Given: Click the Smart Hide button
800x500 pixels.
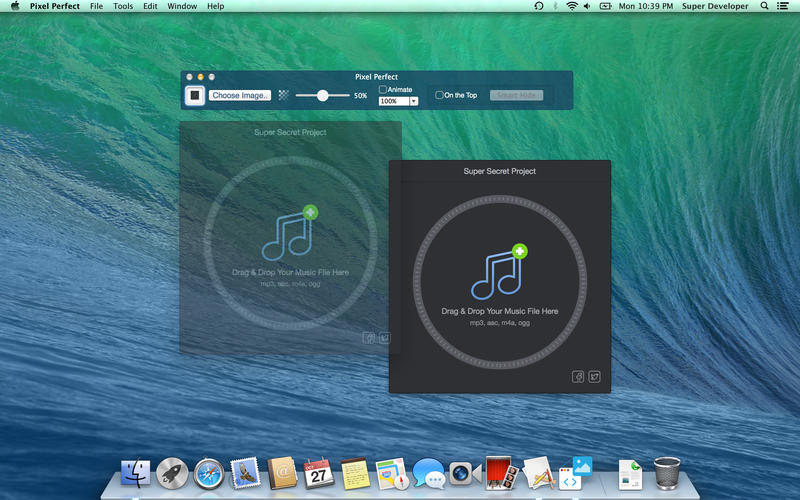Looking at the screenshot, I should tap(516, 96).
